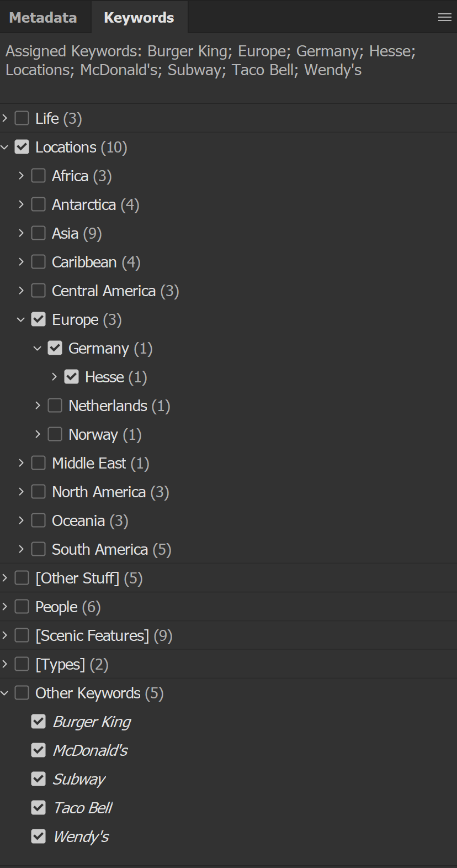The width and height of the screenshot is (457, 868).
Task: Select the Keywords tab
Action: point(139,18)
